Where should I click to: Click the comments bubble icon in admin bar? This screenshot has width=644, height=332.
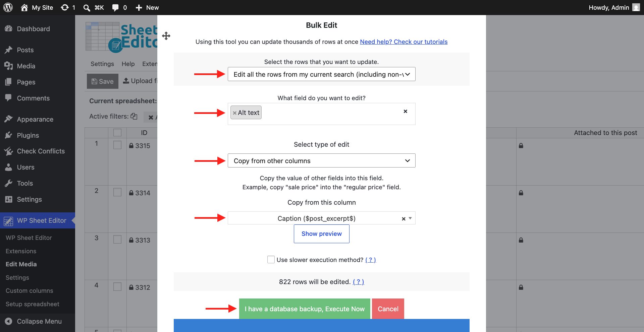click(115, 7)
